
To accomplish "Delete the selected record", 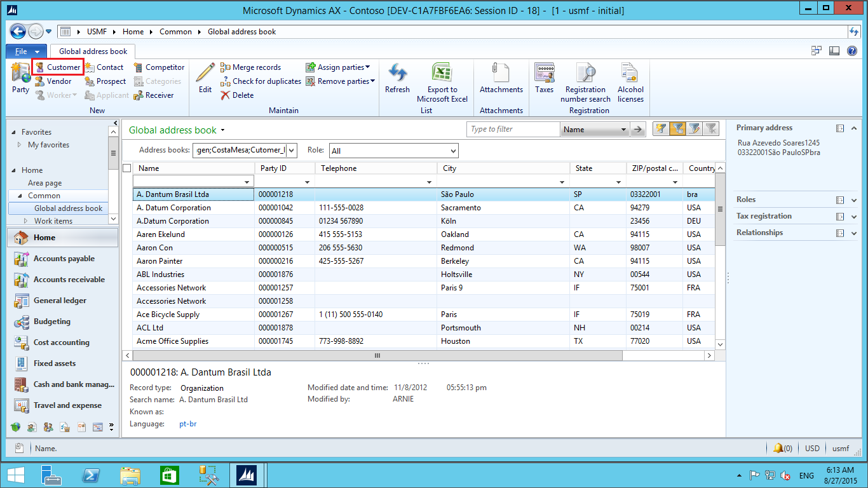I will click(x=237, y=95).
